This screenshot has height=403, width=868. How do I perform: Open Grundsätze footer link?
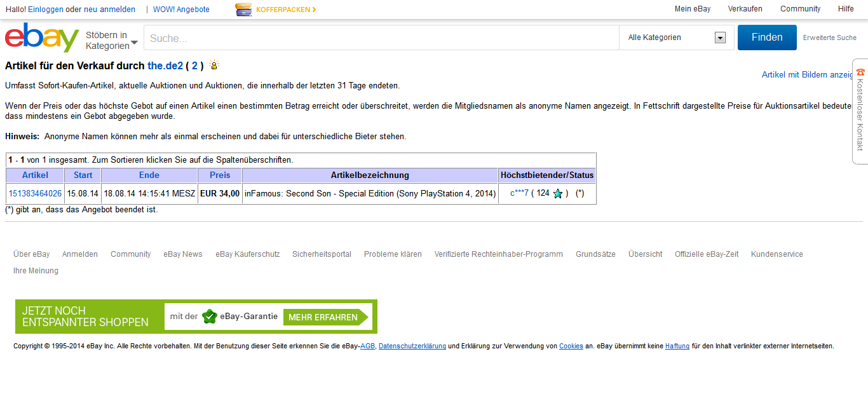click(x=595, y=254)
